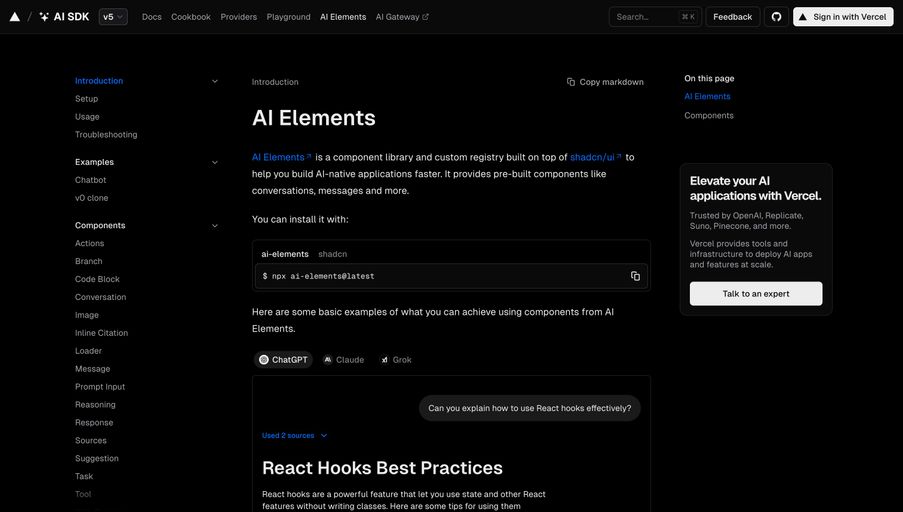Switch to the shadcn install tab
The width and height of the screenshot is (903, 512).
(332, 254)
